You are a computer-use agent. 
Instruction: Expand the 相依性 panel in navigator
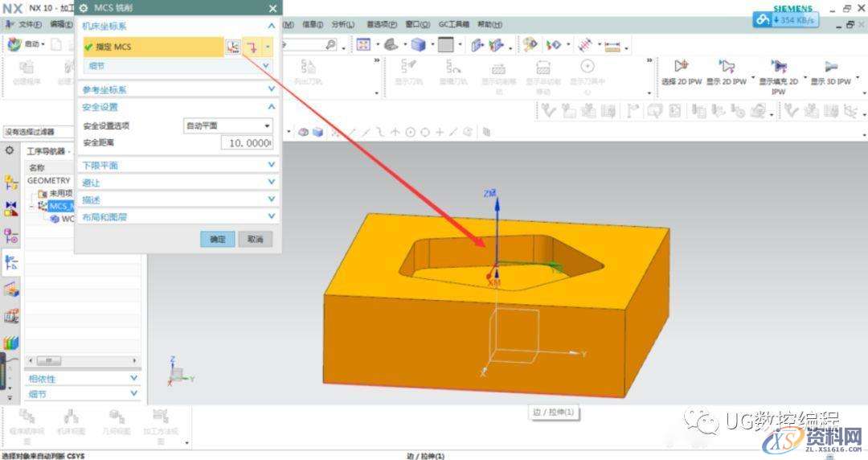tap(80, 379)
